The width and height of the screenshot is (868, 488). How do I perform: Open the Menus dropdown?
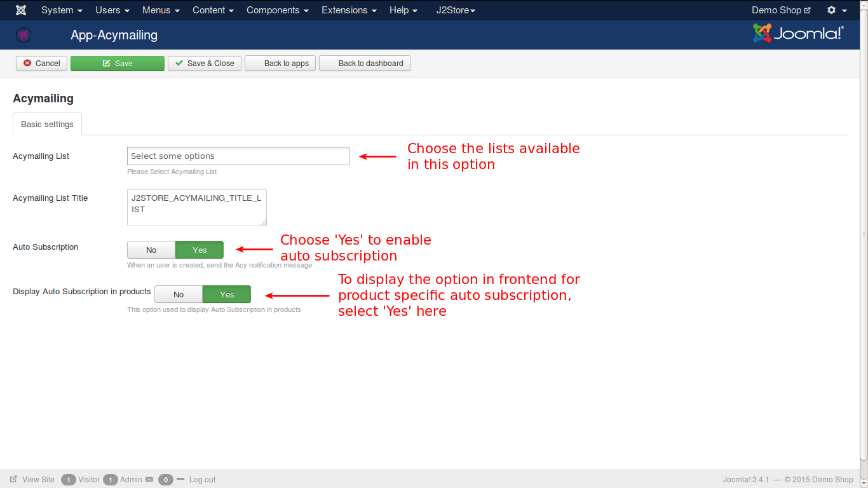[161, 10]
